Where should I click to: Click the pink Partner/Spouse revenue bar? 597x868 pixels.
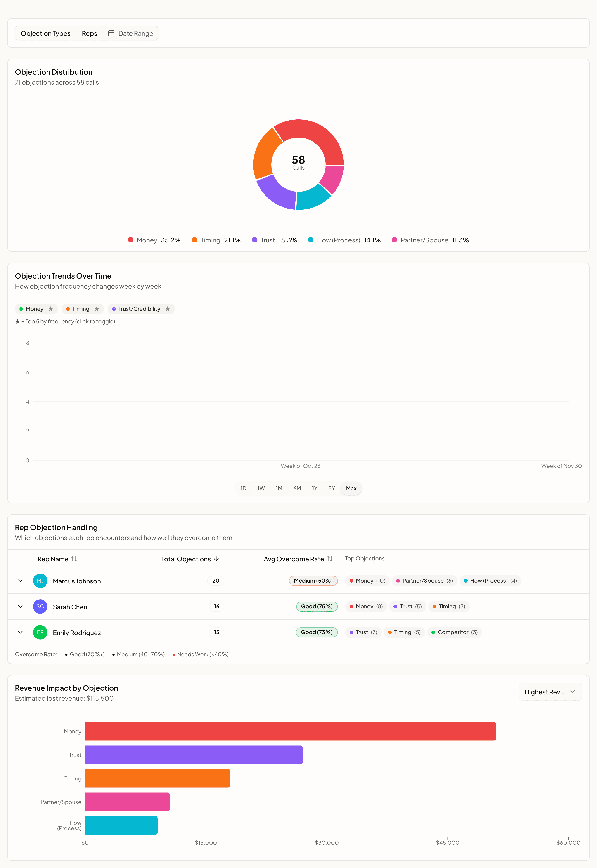[x=127, y=802]
